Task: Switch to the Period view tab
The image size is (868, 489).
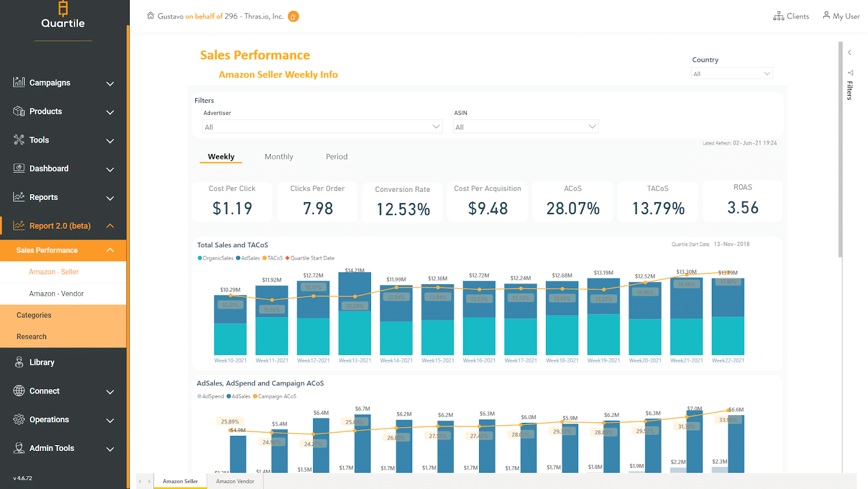Action: pyautogui.click(x=337, y=157)
